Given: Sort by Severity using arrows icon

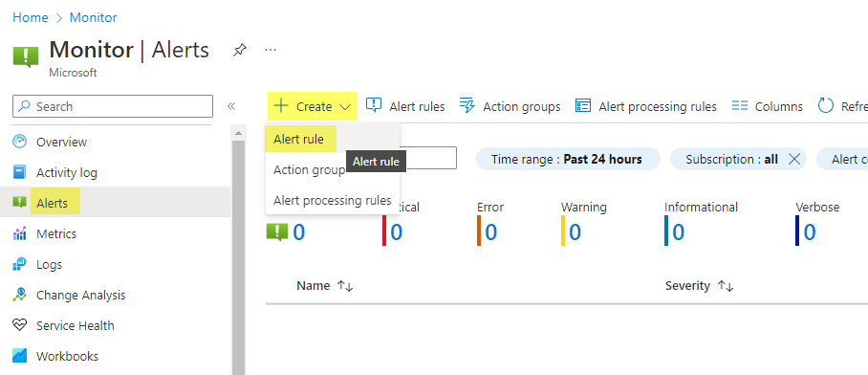Looking at the screenshot, I should pyautogui.click(x=726, y=286).
